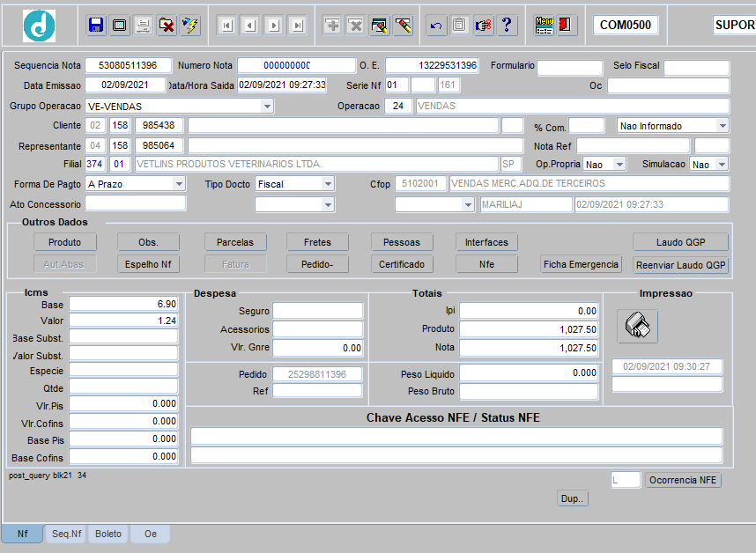Click the delete record X icon
Screen dimensions: 756x553
coord(356,25)
